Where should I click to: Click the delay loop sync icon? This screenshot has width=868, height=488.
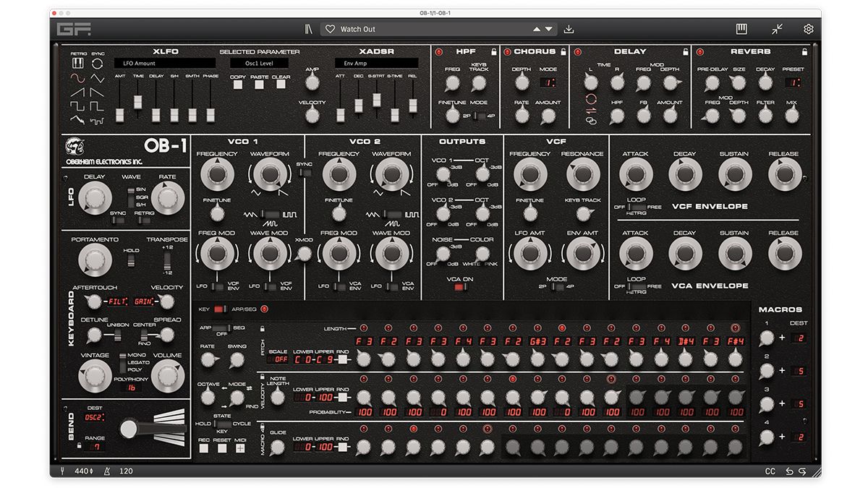point(591,99)
